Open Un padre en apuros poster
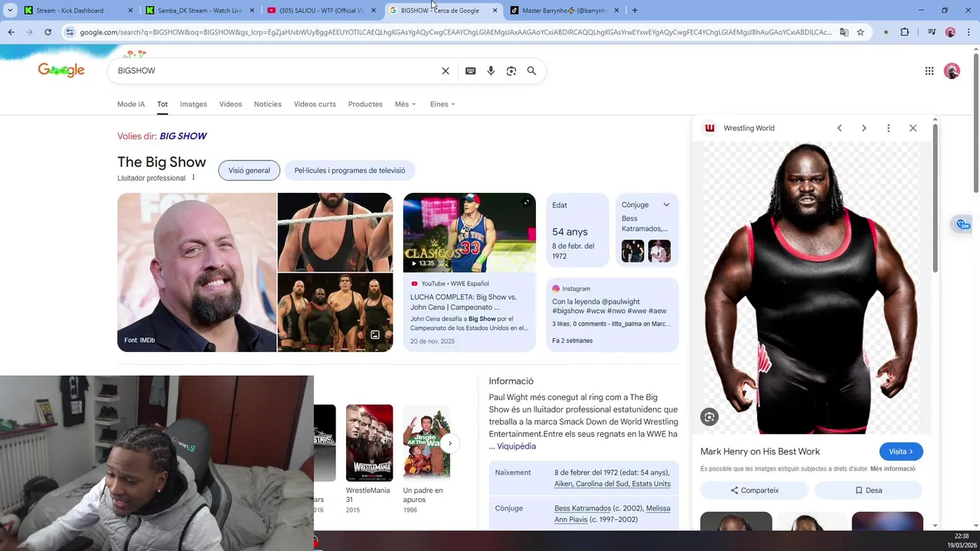980x551 pixels. pos(426,443)
